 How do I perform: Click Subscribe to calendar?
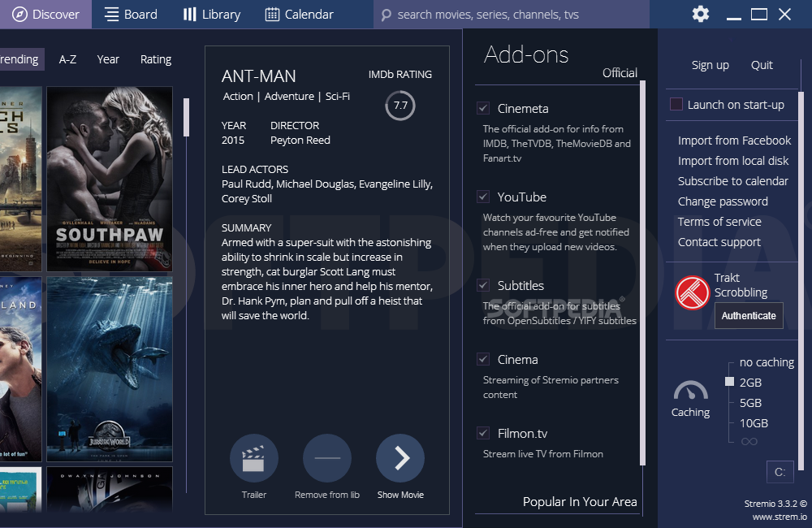coord(732,181)
